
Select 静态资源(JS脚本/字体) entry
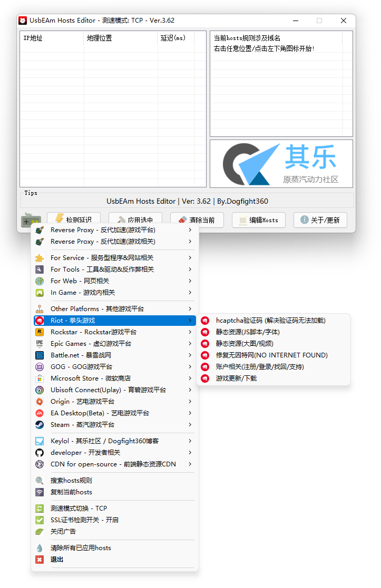[x=273, y=332]
